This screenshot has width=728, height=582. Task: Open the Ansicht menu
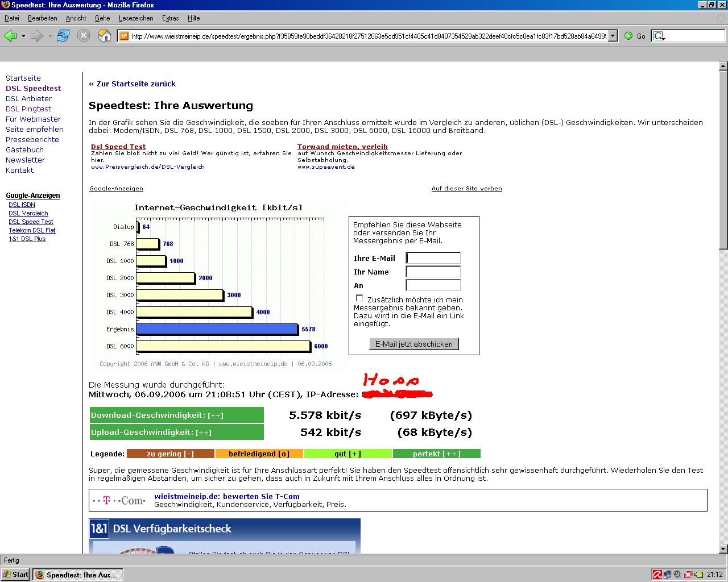click(x=76, y=18)
